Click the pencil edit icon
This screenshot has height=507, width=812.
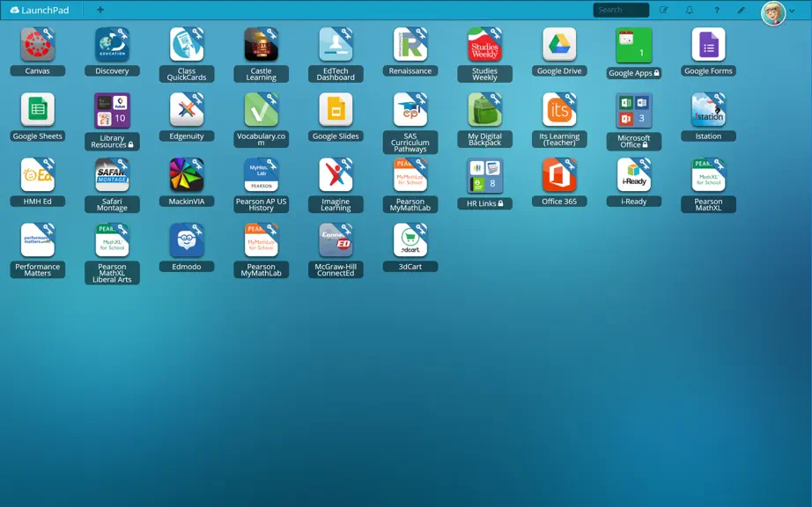[x=741, y=10]
